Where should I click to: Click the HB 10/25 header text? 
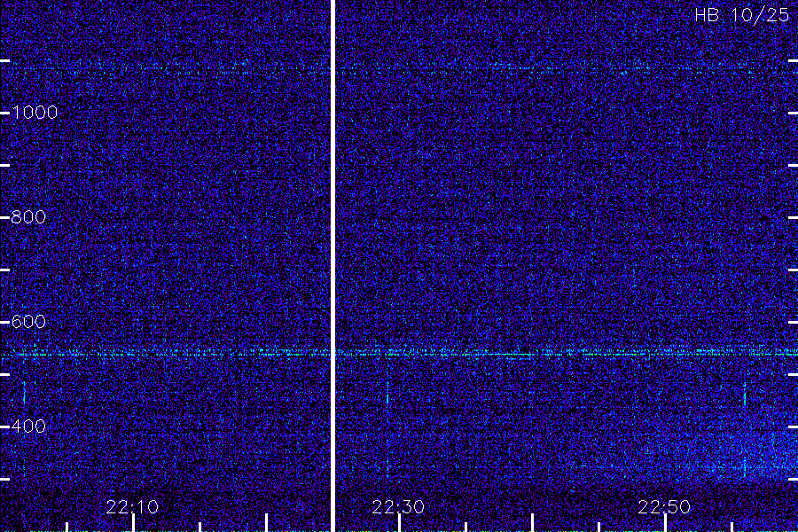tap(742, 15)
